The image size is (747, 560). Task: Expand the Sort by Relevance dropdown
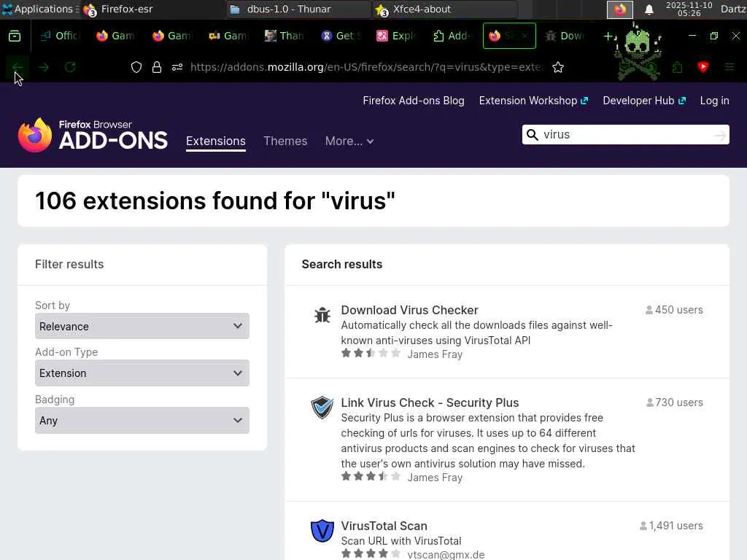[x=142, y=326]
